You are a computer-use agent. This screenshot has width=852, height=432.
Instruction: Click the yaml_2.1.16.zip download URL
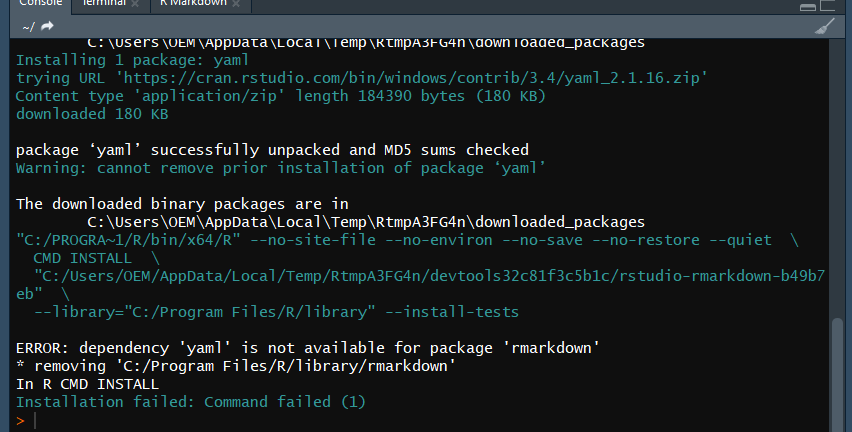pyautogui.click(x=420, y=78)
